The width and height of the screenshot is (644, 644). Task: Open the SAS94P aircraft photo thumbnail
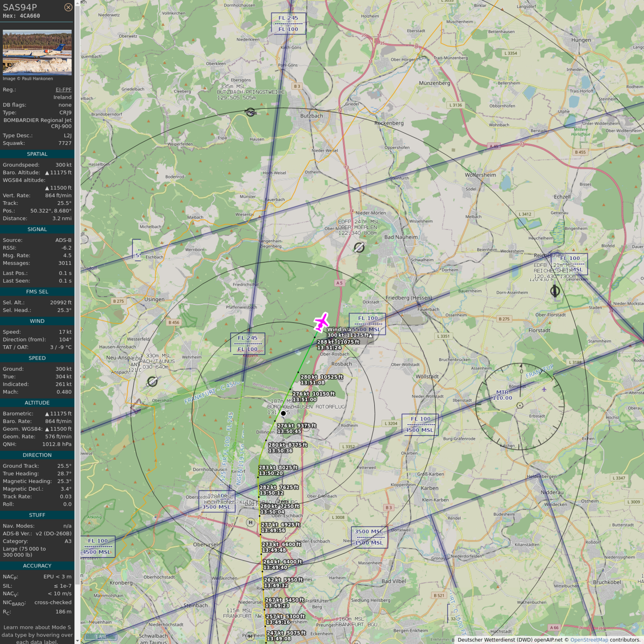(37, 52)
